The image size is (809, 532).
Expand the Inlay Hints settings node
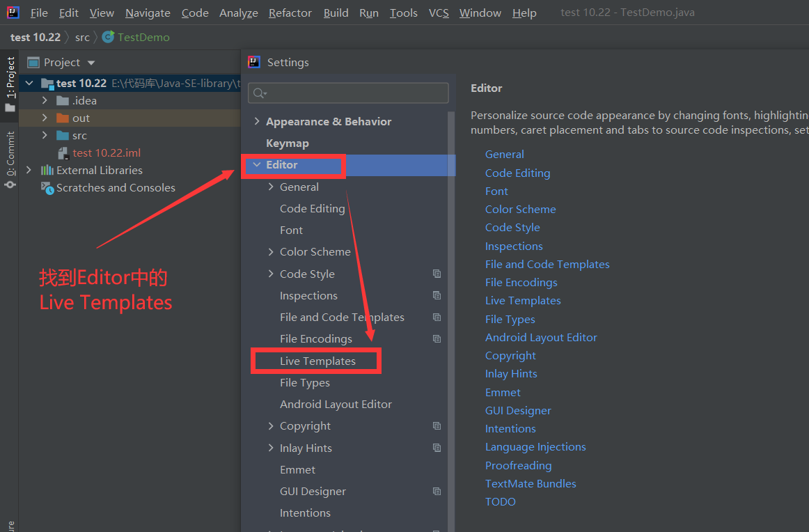(x=271, y=448)
